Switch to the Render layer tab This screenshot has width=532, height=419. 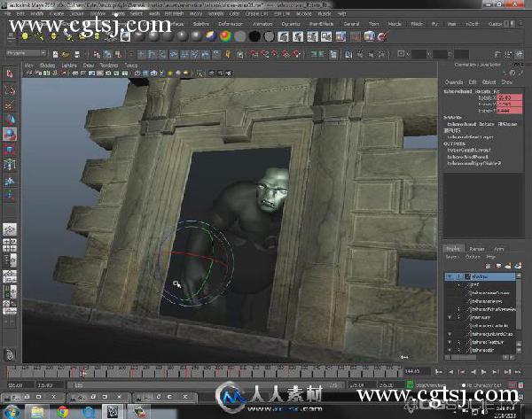pyautogui.click(x=477, y=249)
